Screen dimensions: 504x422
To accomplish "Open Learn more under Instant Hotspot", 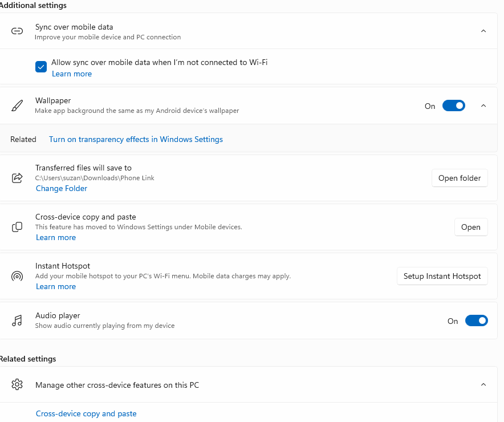I will point(56,287).
